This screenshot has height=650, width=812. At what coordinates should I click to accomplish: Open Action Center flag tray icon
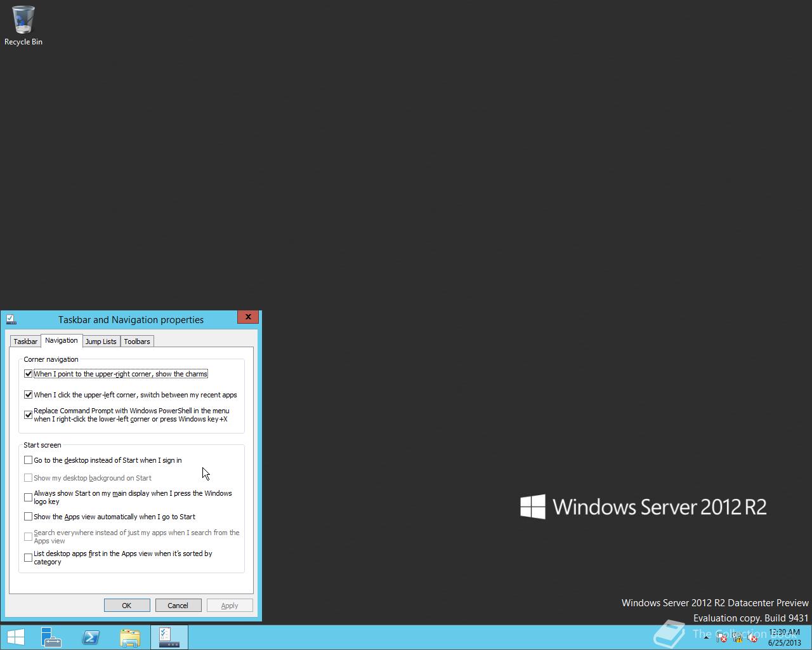pyautogui.click(x=721, y=637)
